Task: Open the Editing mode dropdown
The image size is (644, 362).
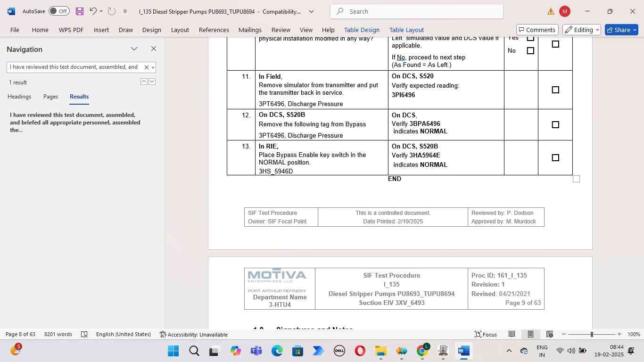Action: point(582,30)
